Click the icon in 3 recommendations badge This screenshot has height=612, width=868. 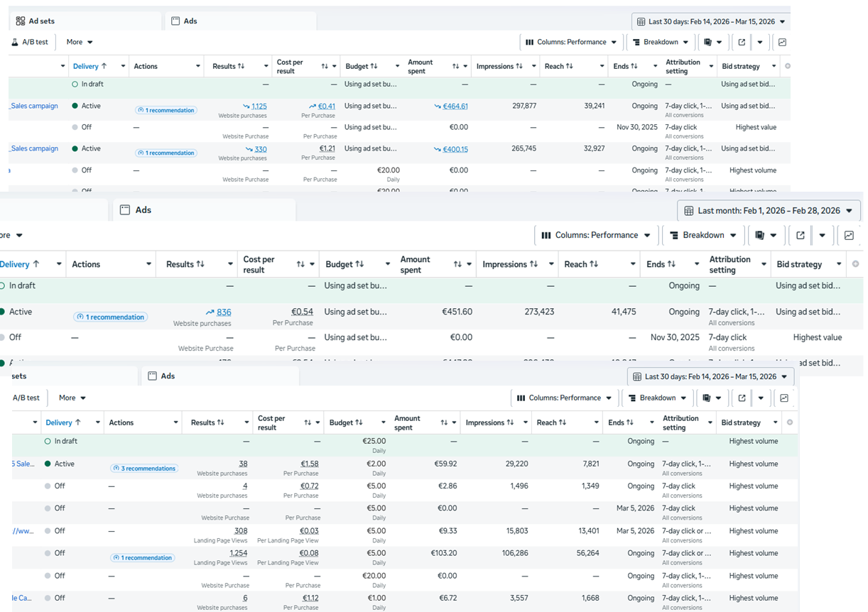(x=116, y=469)
